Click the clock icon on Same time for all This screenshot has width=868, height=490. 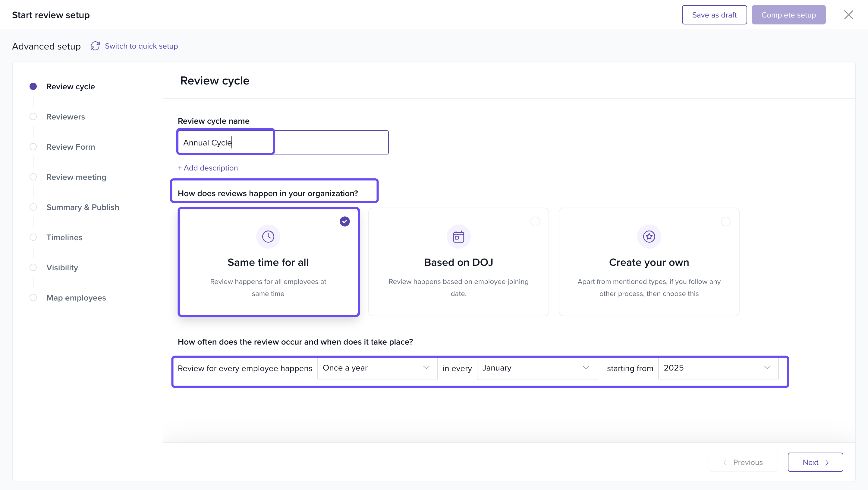pyautogui.click(x=268, y=236)
